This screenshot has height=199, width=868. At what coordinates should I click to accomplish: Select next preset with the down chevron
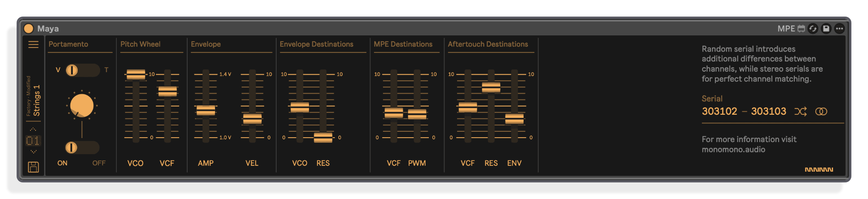33,152
